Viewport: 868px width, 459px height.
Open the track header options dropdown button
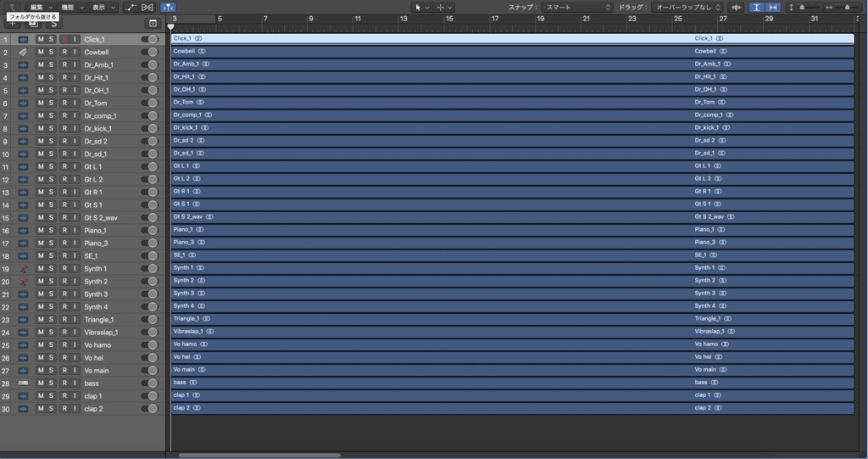click(153, 23)
